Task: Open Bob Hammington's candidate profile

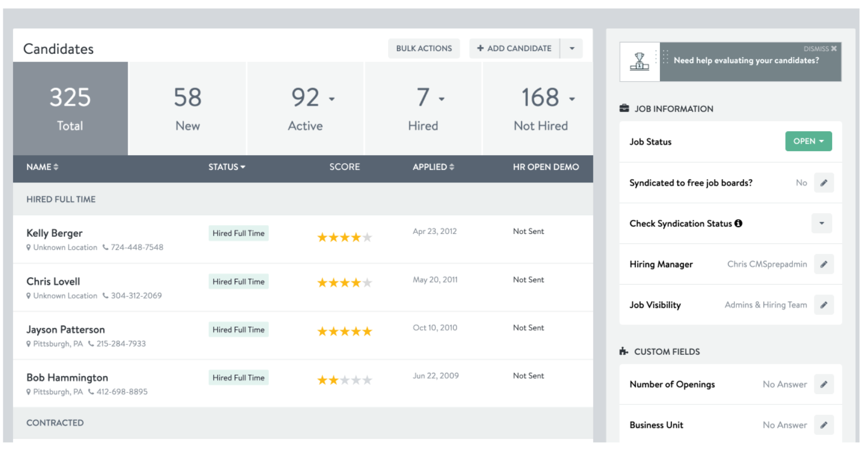Action: coord(67,378)
